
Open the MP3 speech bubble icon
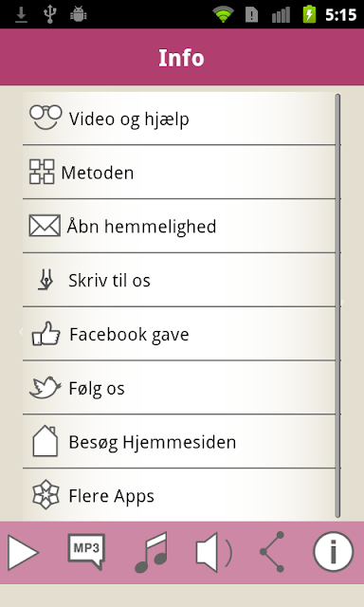[x=86, y=552]
